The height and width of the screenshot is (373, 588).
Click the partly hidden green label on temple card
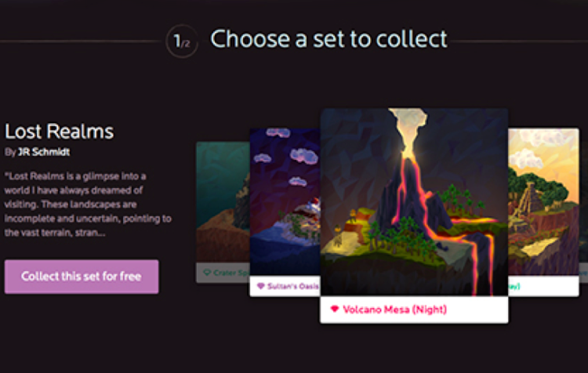point(514,286)
